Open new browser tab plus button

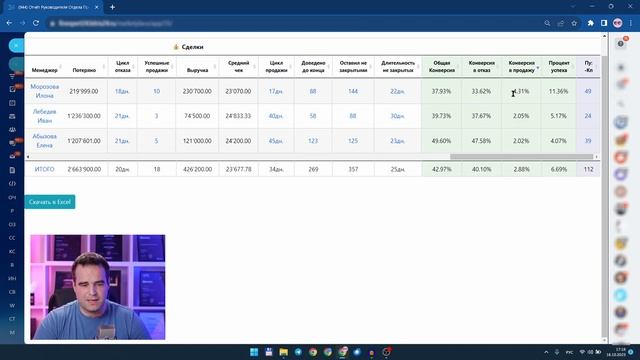point(112,7)
